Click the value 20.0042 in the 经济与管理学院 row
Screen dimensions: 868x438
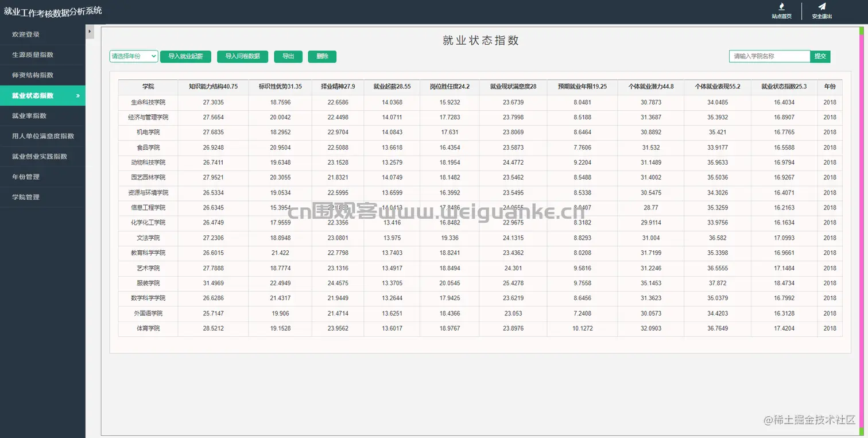coord(280,117)
